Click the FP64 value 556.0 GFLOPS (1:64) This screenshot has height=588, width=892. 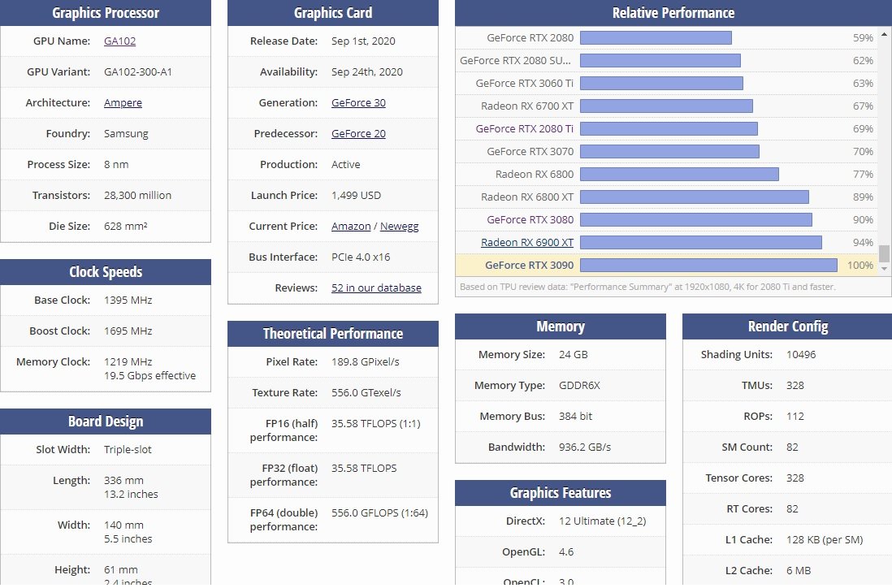click(379, 513)
